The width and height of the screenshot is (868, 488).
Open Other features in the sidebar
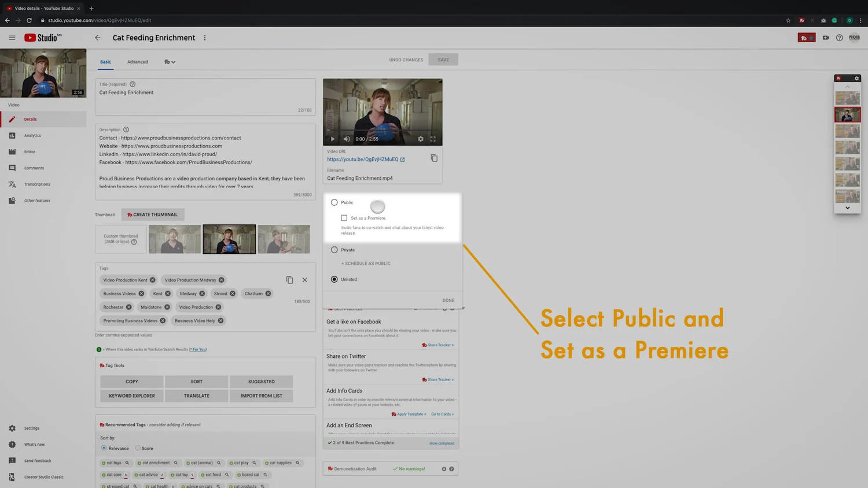click(x=38, y=201)
